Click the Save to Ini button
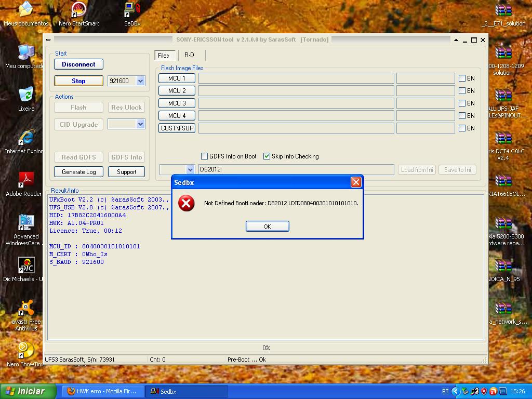Image resolution: width=532 pixels, height=399 pixels. [457, 170]
